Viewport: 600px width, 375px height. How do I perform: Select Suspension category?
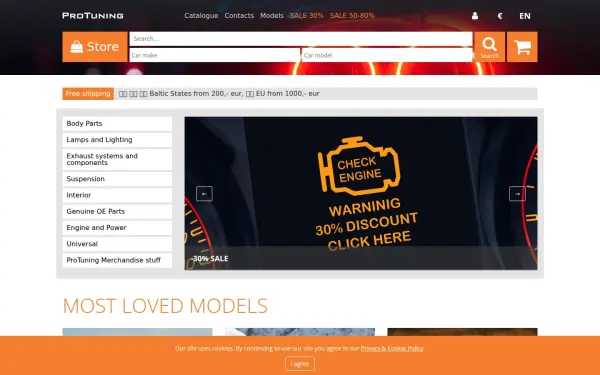(x=117, y=179)
